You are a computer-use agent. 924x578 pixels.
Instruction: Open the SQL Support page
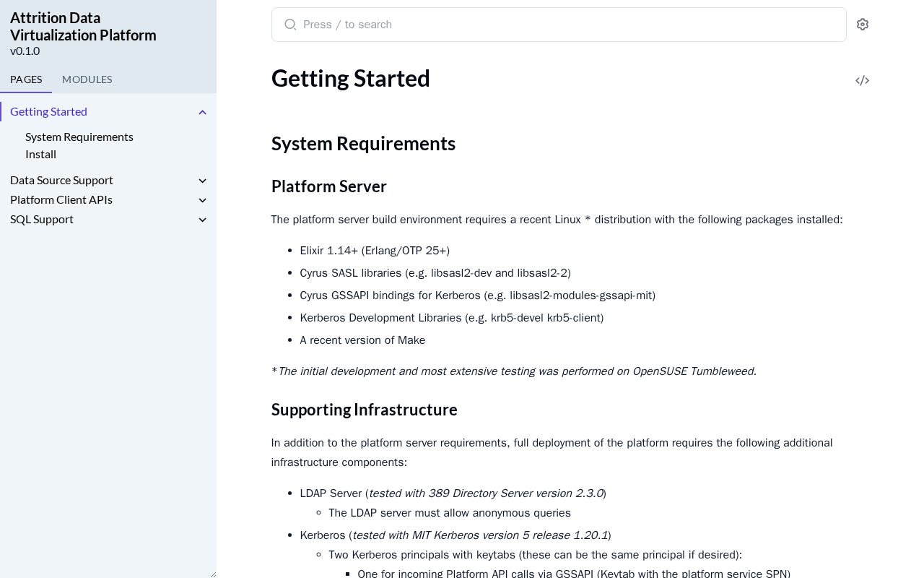pyautogui.click(x=42, y=219)
